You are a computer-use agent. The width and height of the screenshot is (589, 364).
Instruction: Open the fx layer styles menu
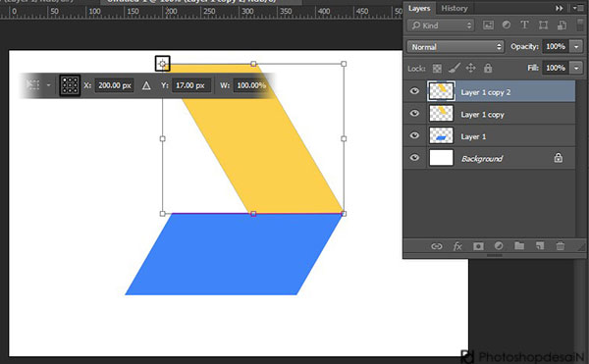point(457,246)
